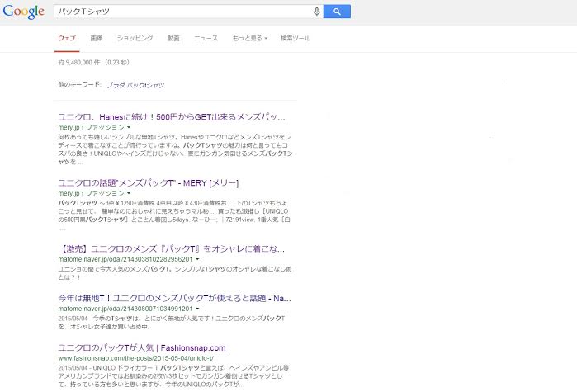Open 検索ツール options

(296, 38)
